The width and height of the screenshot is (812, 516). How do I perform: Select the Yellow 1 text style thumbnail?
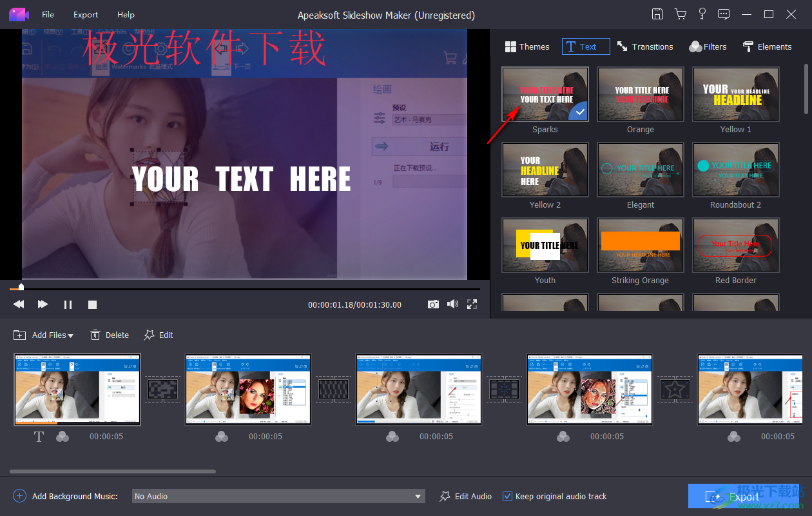pos(736,94)
